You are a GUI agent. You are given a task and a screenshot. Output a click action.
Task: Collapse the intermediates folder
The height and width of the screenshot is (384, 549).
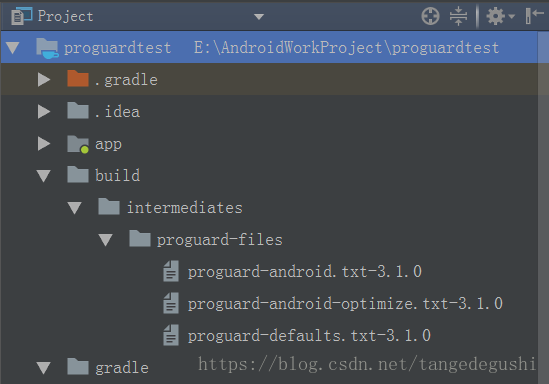coord(75,208)
